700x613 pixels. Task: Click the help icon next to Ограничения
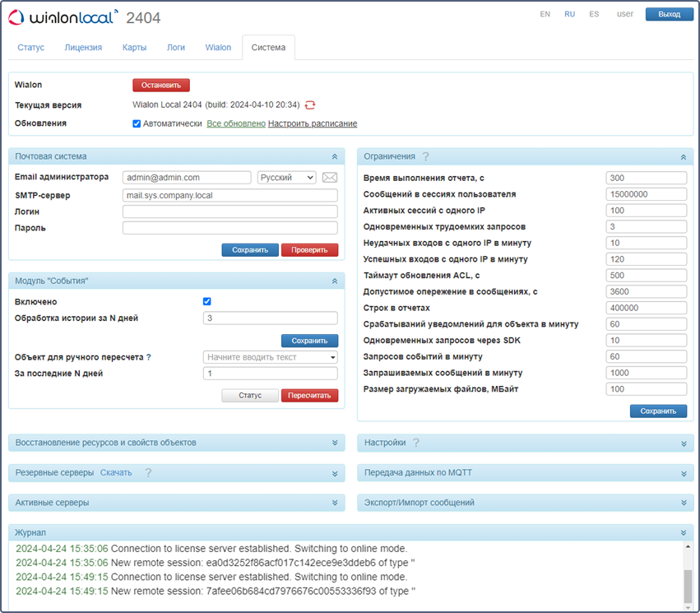click(x=425, y=156)
